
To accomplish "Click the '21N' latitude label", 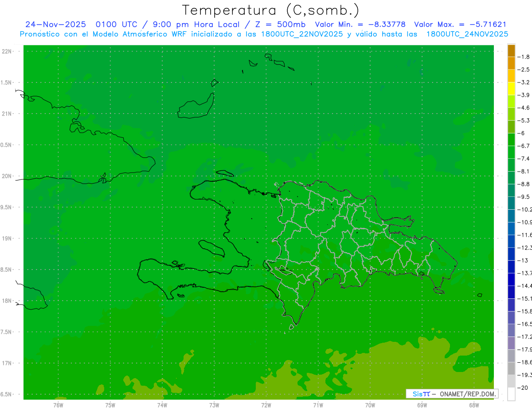I will (x=7, y=114).
